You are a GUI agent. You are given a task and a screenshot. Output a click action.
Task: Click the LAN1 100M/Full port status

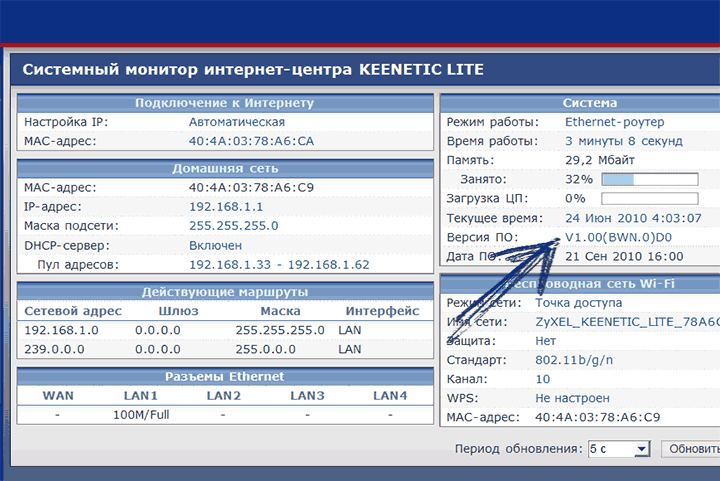141,415
